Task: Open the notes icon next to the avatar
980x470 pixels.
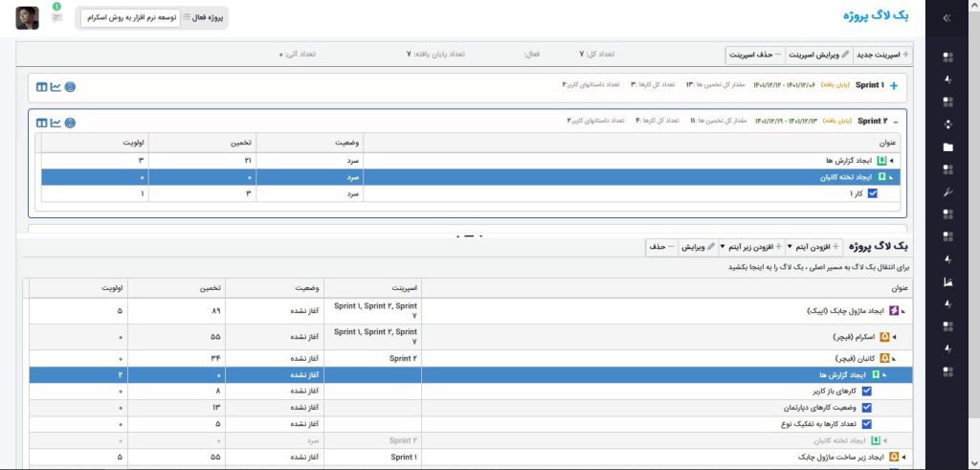Action: click(57, 16)
